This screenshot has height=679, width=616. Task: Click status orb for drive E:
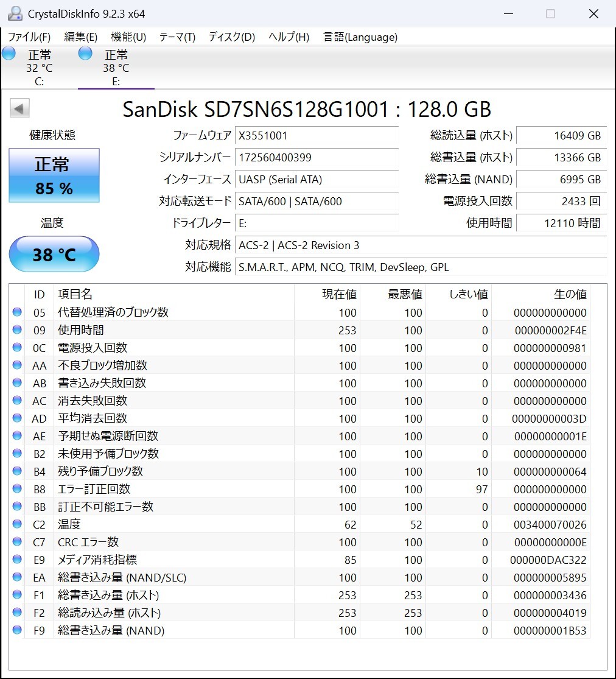point(85,53)
